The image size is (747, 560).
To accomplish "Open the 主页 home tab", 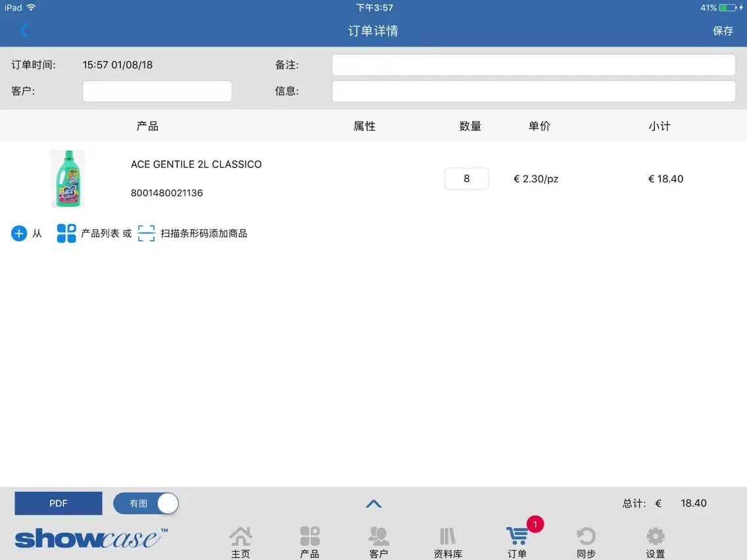I will tap(241, 542).
